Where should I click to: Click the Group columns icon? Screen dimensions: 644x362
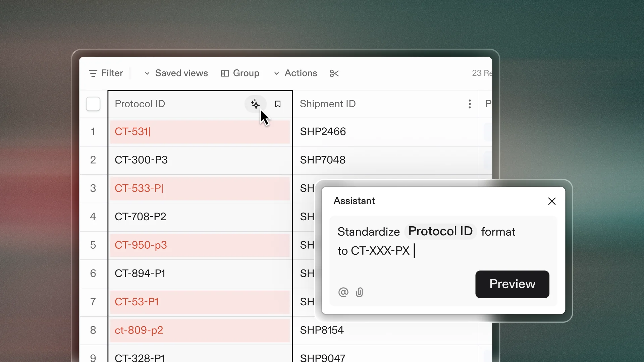(x=225, y=73)
